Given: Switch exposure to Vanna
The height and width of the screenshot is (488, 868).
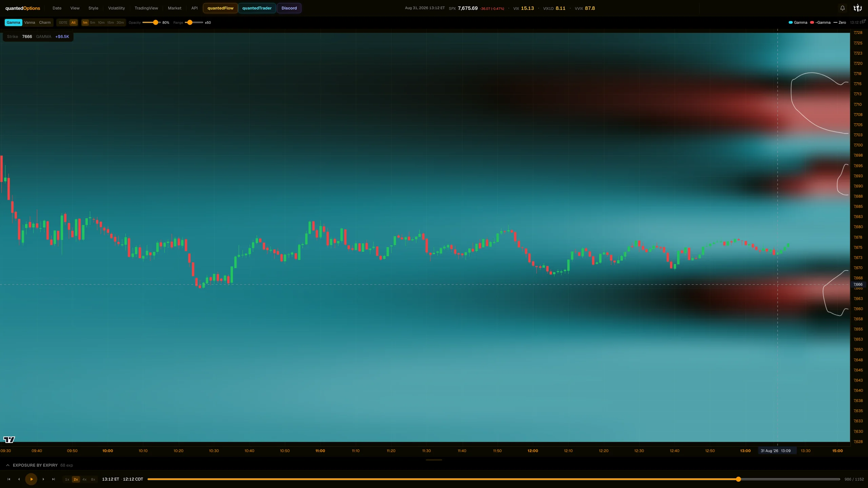Looking at the screenshot, I should point(29,22).
